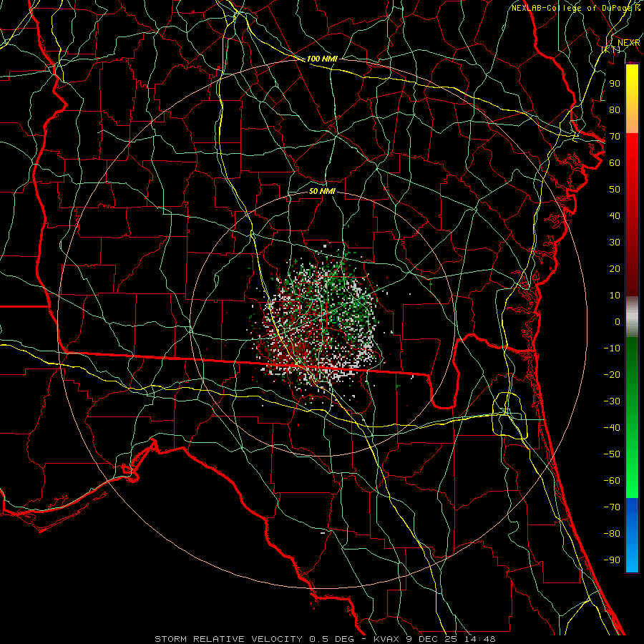Screen dimensions: 644x644
Task: Click the "-50" value on velocity scale
Action: [x=612, y=454]
